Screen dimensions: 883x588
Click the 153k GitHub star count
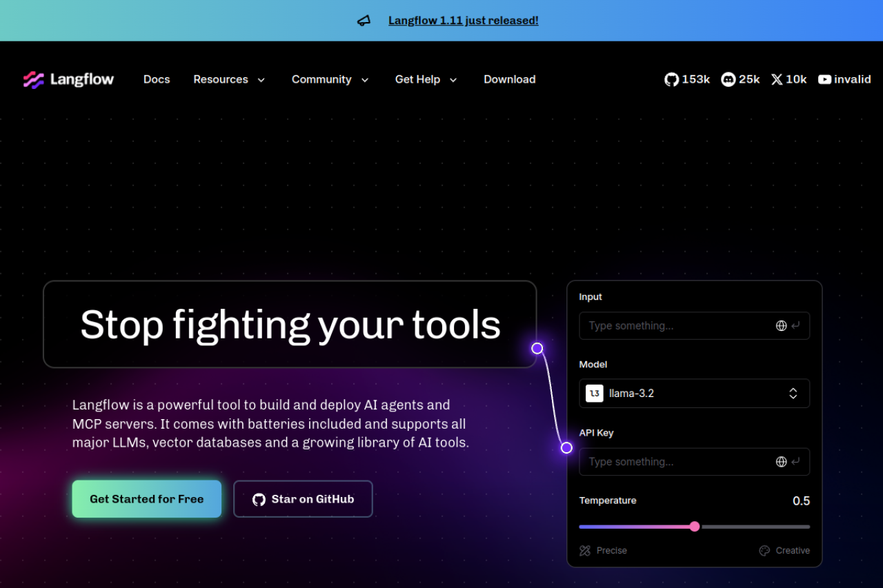[696, 79]
